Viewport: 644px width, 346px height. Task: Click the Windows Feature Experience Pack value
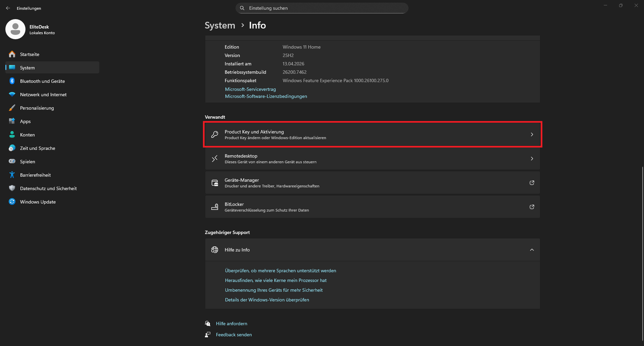coord(335,80)
